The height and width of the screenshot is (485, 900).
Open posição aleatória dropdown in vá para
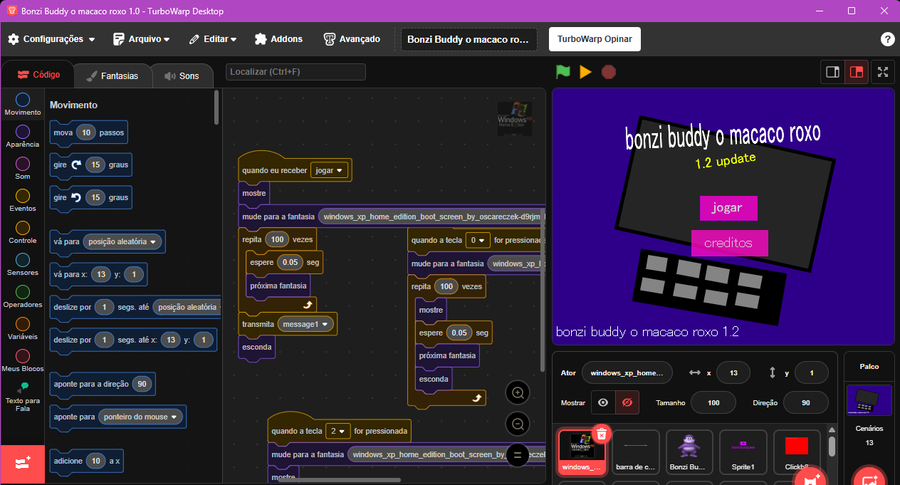coord(122,242)
